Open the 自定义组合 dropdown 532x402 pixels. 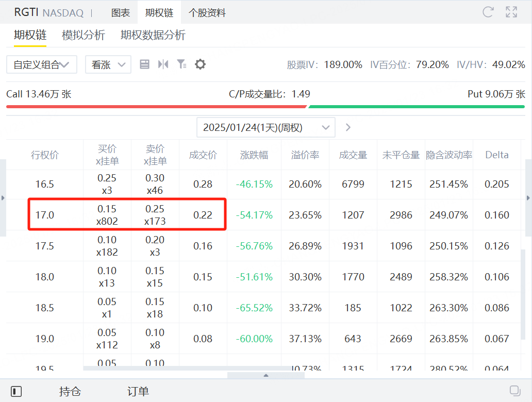pos(41,64)
